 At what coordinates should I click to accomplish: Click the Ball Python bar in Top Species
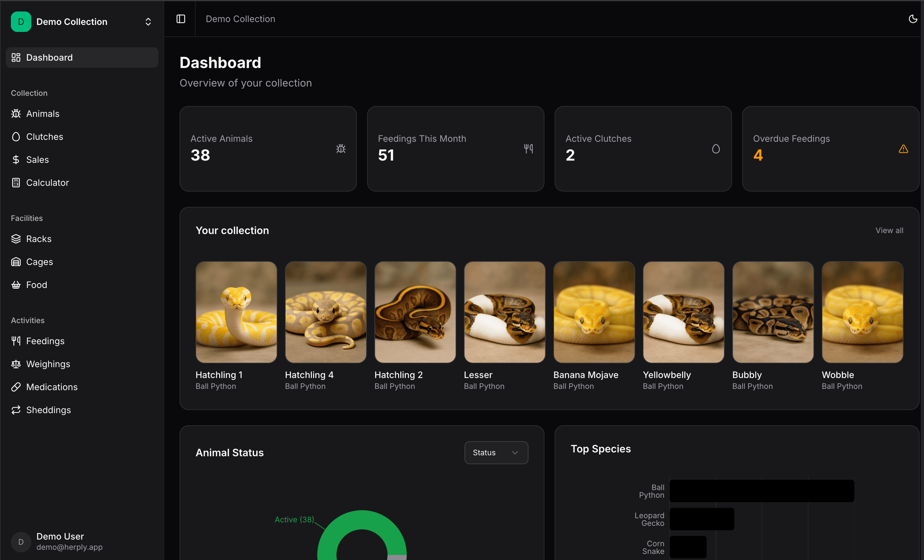[762, 491]
